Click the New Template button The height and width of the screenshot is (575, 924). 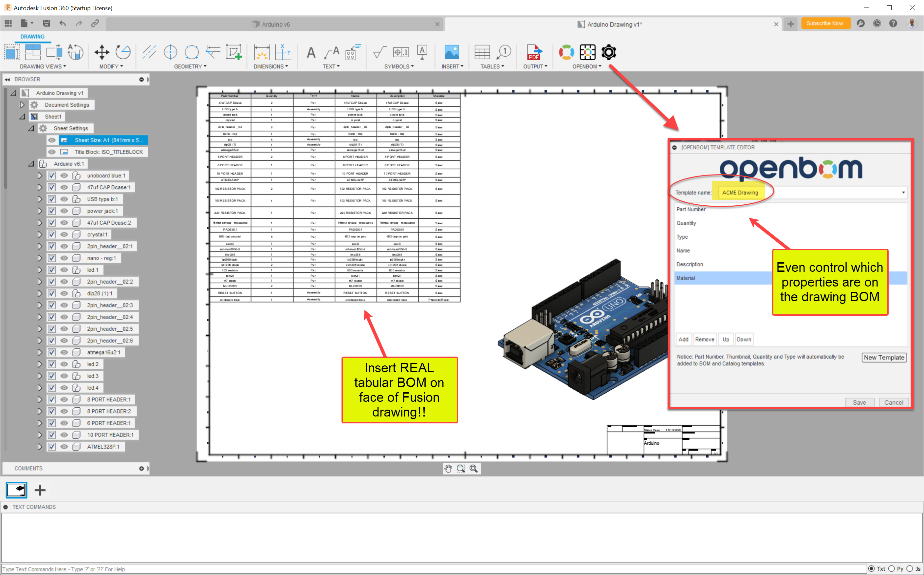click(883, 358)
